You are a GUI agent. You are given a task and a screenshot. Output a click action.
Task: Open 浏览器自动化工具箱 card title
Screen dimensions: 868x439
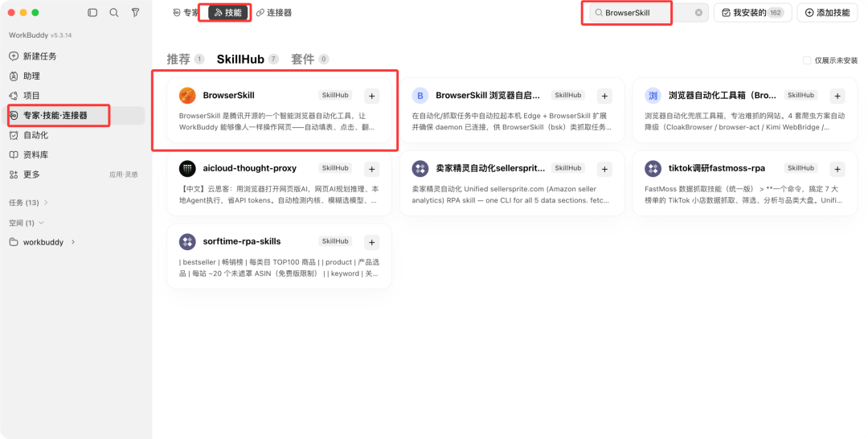coord(723,95)
